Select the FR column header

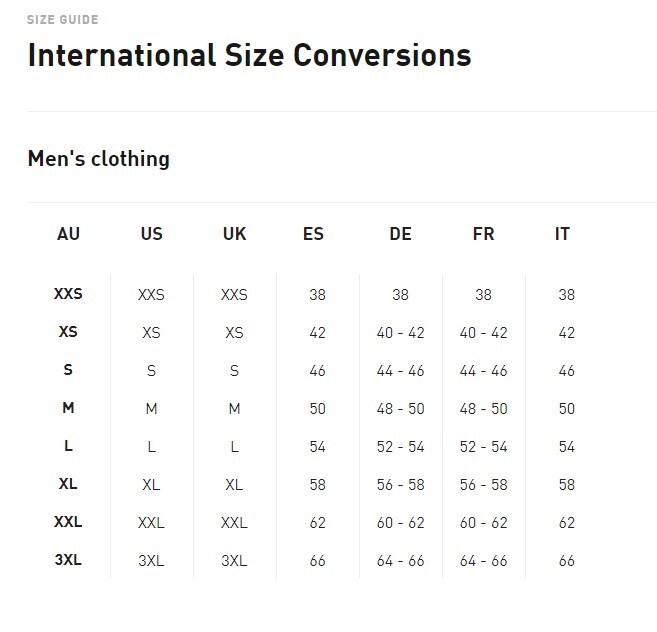coord(483,234)
